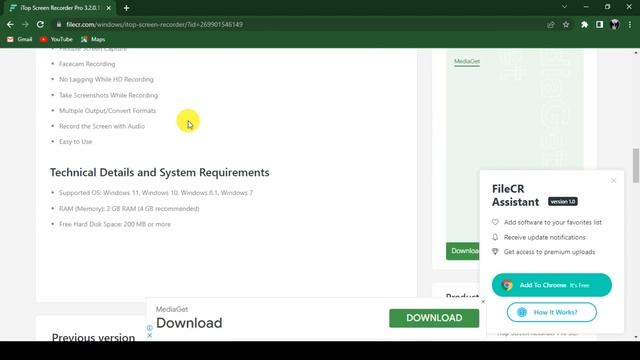Click 'Free Hard Disk Space' line

[x=115, y=224]
